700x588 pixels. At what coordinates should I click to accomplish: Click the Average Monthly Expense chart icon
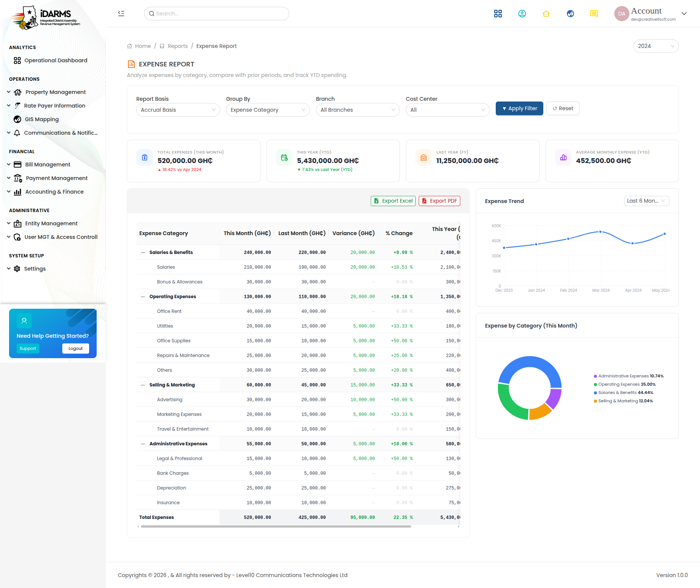pyautogui.click(x=563, y=157)
